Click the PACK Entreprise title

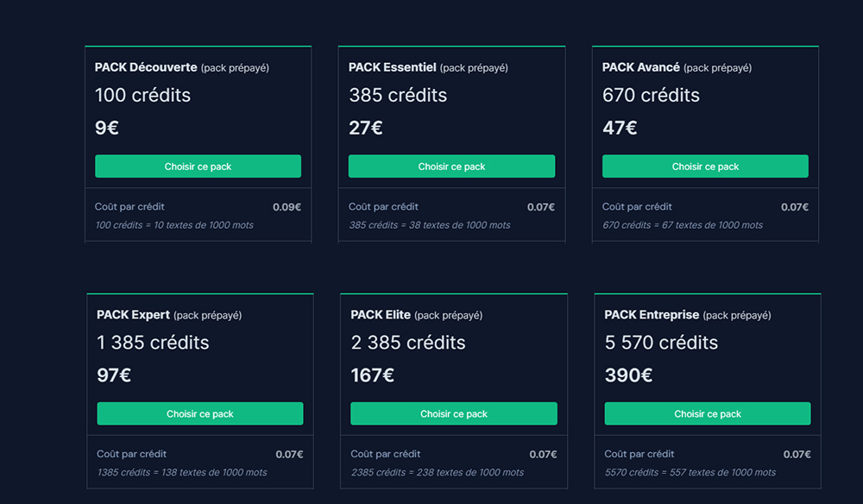[652, 315]
